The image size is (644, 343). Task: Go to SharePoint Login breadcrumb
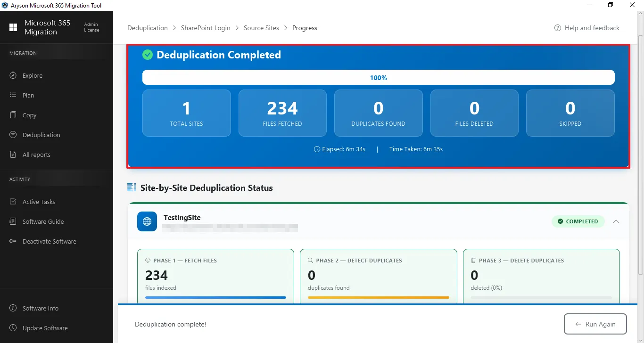[x=206, y=28]
